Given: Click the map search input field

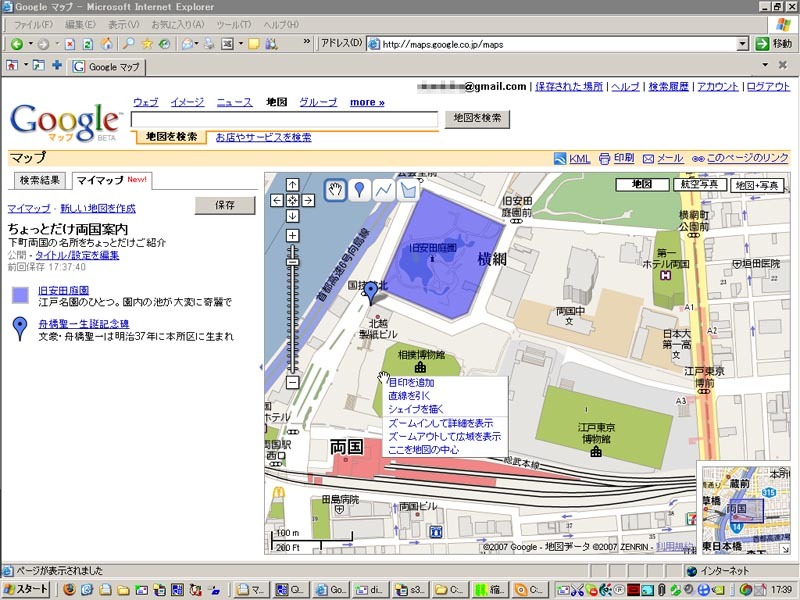Looking at the screenshot, I should pyautogui.click(x=285, y=119).
